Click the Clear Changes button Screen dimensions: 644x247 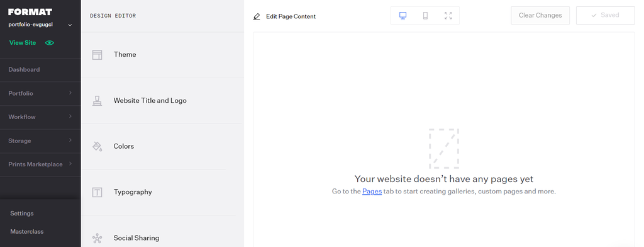point(540,15)
